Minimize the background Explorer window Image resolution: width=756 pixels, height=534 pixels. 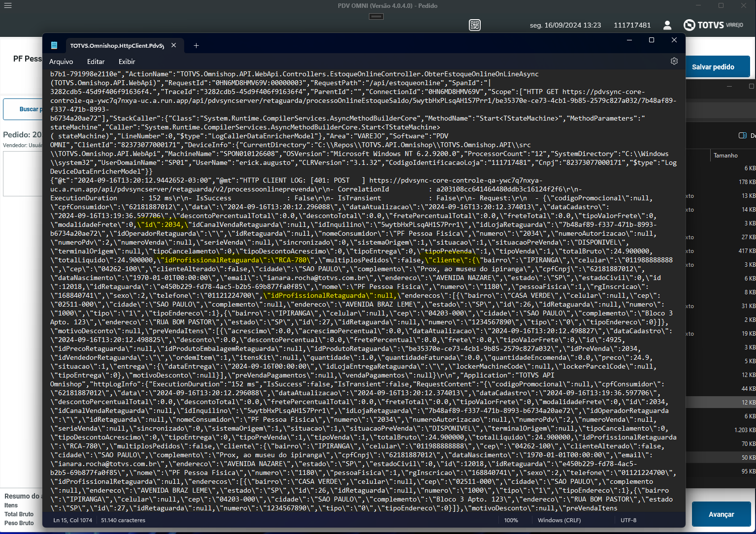[730, 86]
